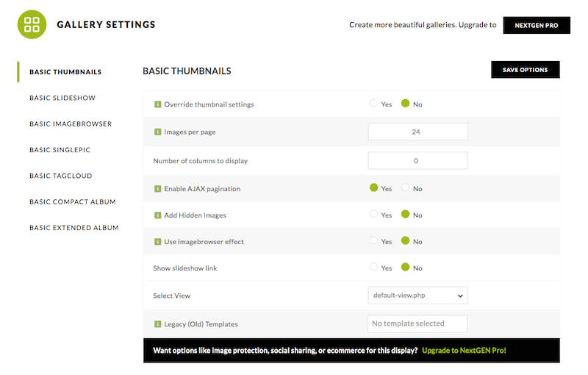Click the NextGEN Pro upgrade button
This screenshot has width=588, height=375.
coord(537,25)
